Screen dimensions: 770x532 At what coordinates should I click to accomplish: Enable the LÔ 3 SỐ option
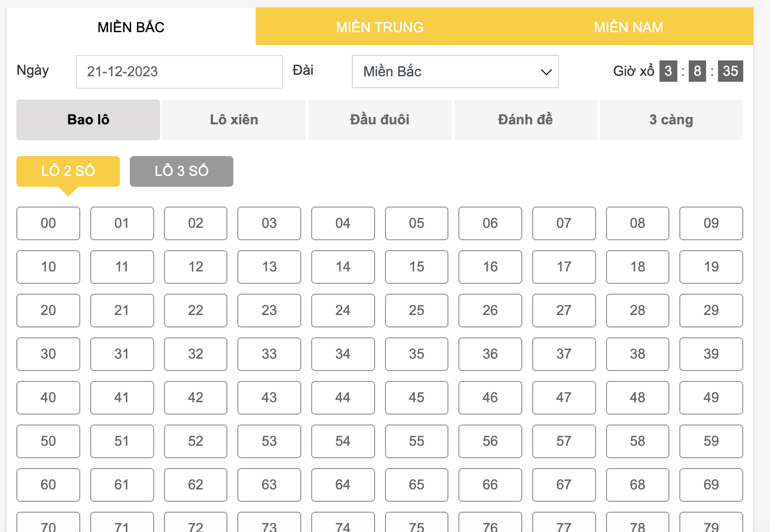tap(181, 170)
